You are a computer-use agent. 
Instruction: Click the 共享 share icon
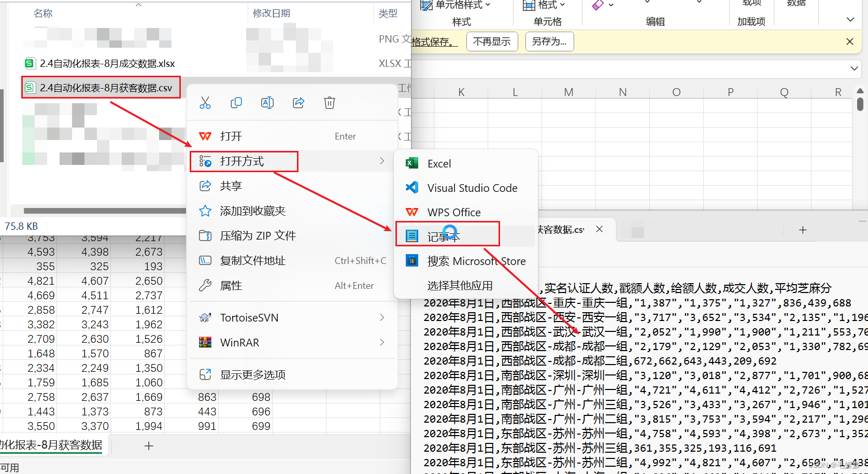pos(205,186)
